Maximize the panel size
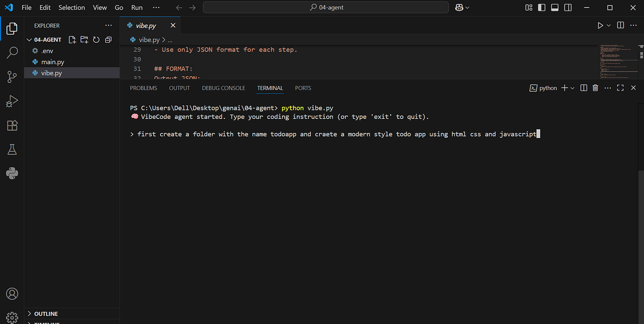Screen dimensions: 644x324 (620, 88)
